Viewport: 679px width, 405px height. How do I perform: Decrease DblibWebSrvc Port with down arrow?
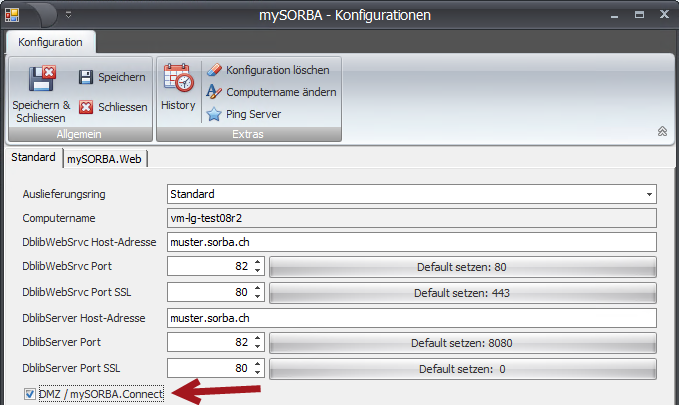coord(257,271)
